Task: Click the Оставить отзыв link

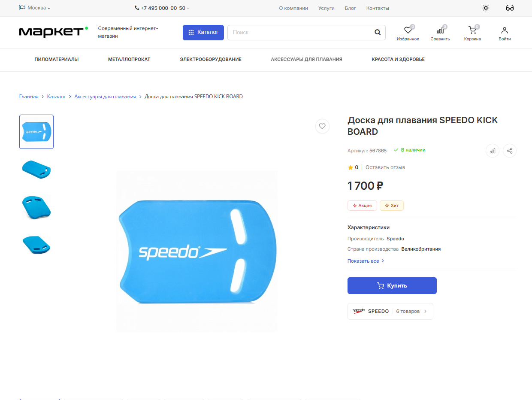Action: 385,167
